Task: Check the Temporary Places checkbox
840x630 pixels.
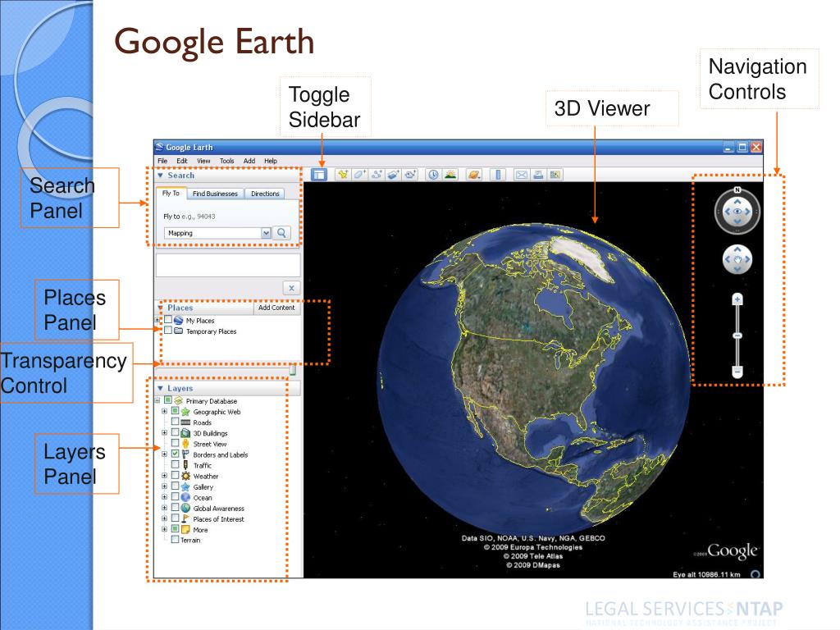Action: click(167, 331)
